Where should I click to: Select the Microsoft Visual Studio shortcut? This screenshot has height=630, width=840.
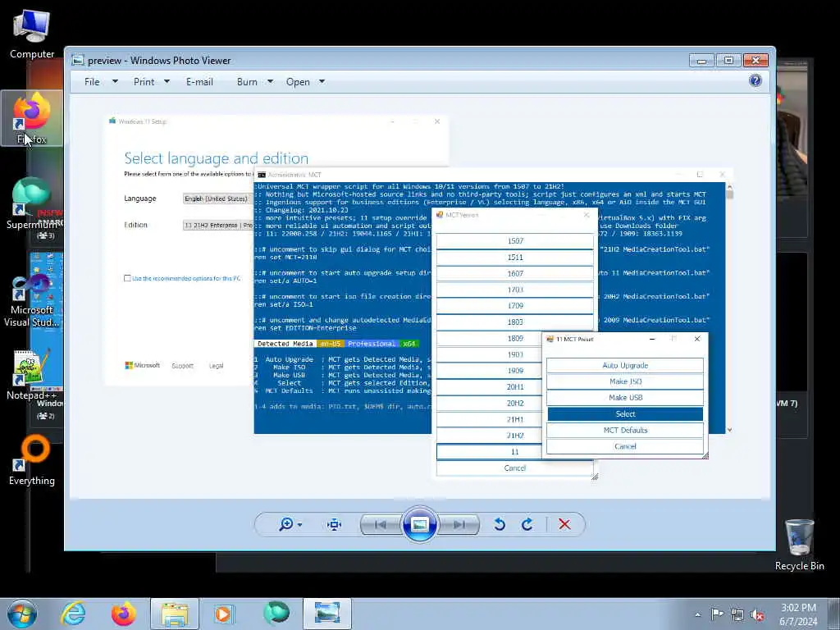click(x=32, y=300)
